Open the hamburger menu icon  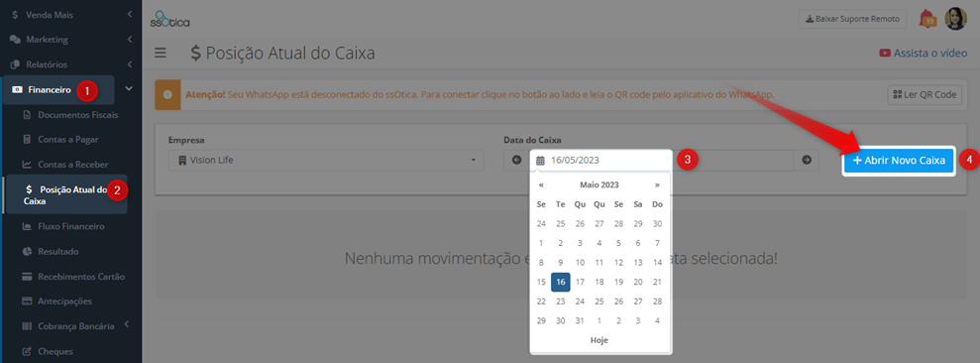pyautogui.click(x=161, y=54)
